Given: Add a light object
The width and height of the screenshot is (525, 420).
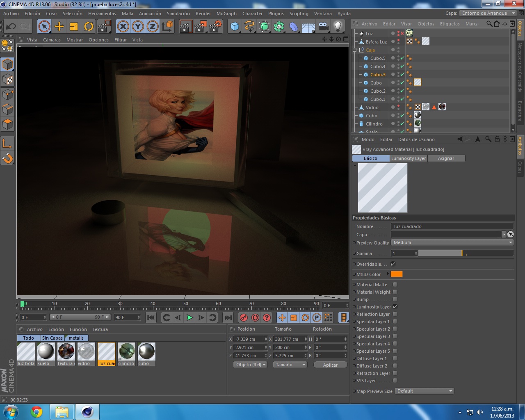Looking at the screenshot, I should pos(338,27).
